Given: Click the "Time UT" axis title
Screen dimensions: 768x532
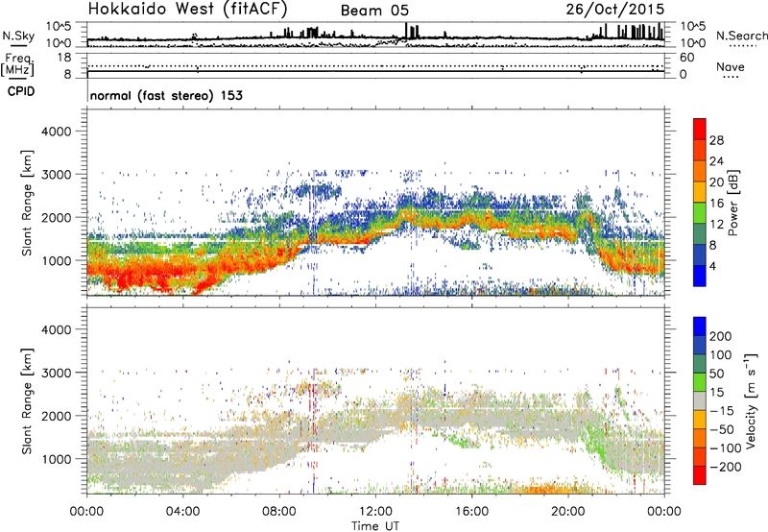Looking at the screenshot, I should 375,526.
